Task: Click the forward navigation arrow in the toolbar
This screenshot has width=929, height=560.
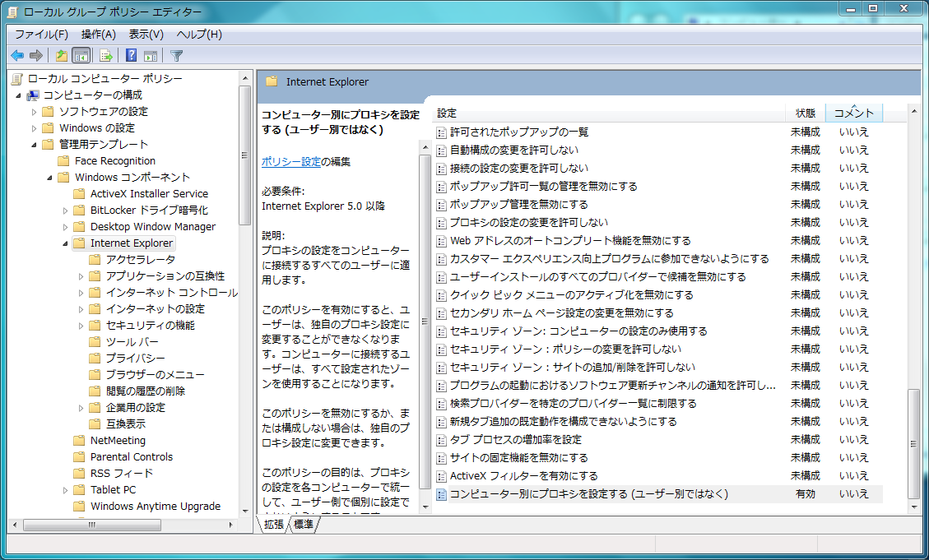Action: tap(36, 55)
